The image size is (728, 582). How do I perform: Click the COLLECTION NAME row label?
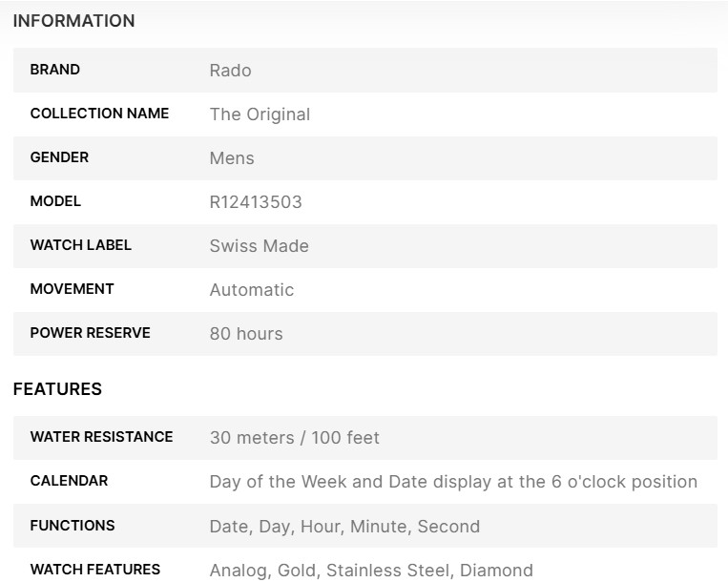point(99,114)
